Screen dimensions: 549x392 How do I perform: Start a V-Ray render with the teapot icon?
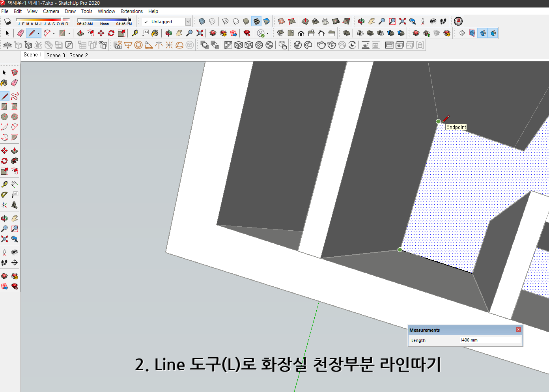click(321, 45)
